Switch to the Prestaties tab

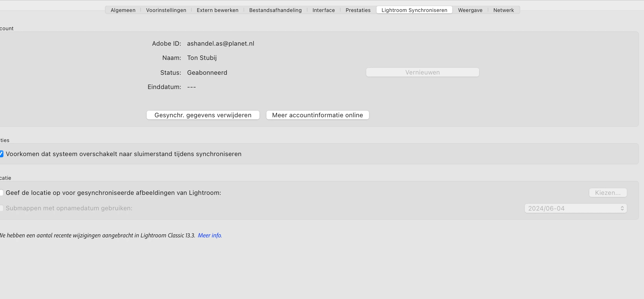tap(358, 10)
